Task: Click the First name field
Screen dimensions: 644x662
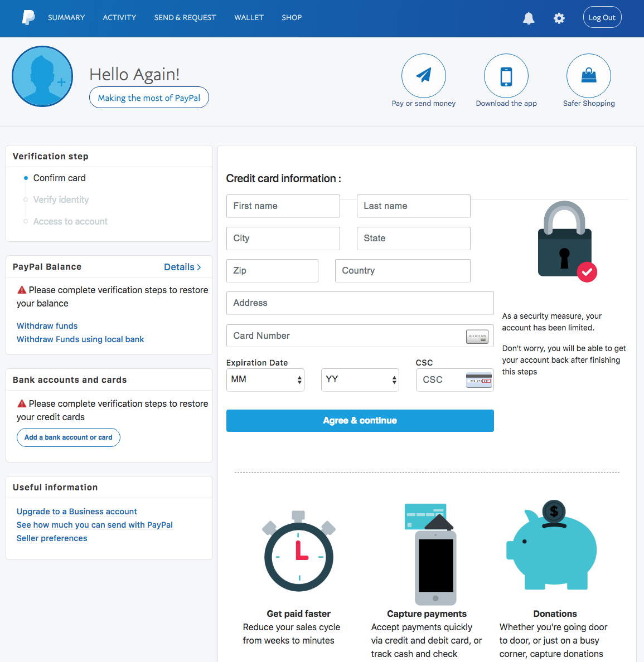Action: pyautogui.click(x=283, y=206)
